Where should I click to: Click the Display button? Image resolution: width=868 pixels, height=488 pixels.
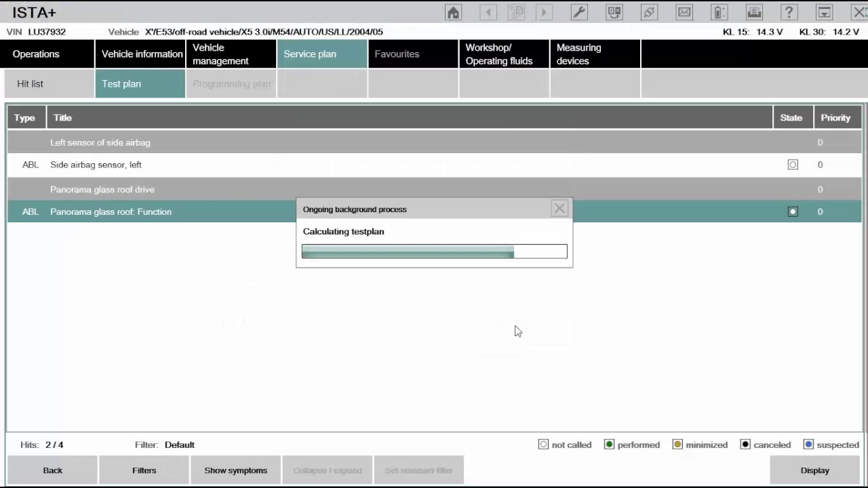pyautogui.click(x=815, y=470)
